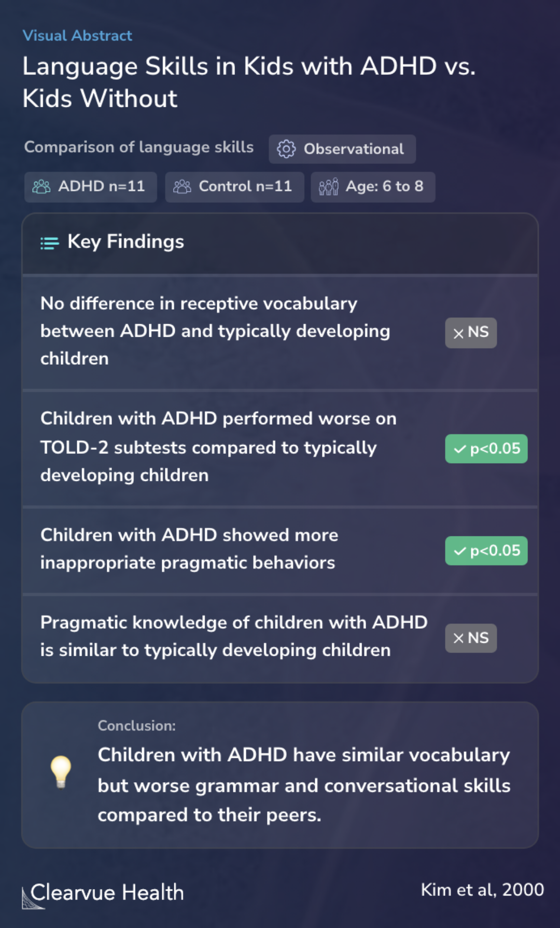
Task: Click the p<0.05 badge for inappropriate pragmatic behaviors
Action: point(486,550)
